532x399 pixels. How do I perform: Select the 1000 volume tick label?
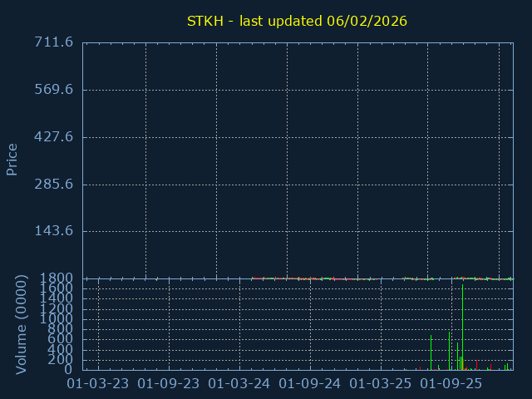pos(57,319)
